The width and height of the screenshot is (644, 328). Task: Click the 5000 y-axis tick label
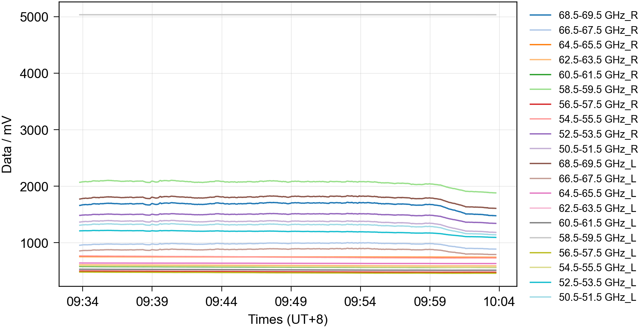click(34, 17)
